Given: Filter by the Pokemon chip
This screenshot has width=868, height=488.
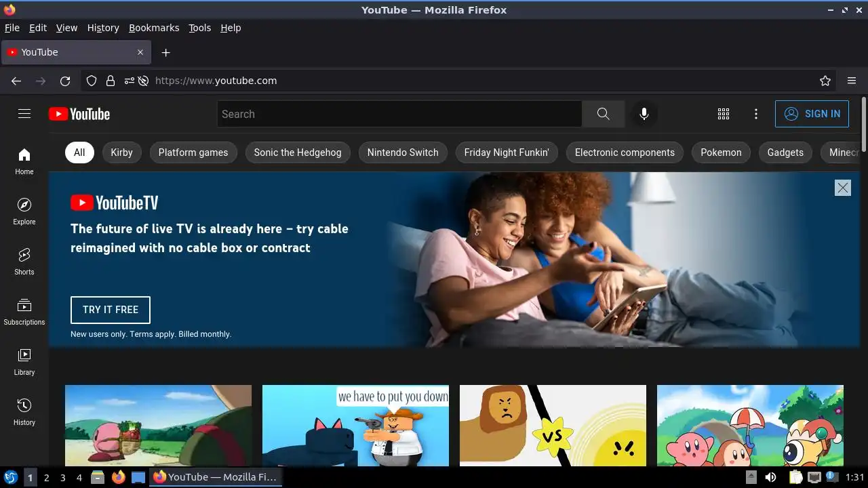Looking at the screenshot, I should click(x=721, y=152).
